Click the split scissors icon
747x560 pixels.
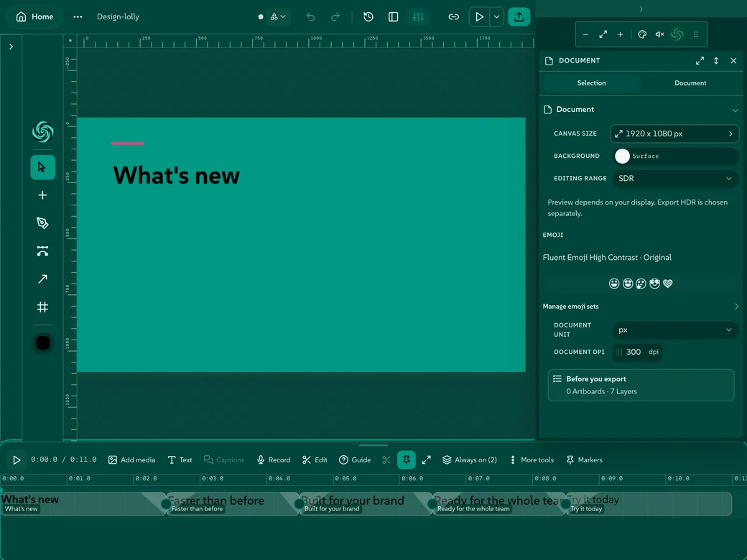[386, 460]
